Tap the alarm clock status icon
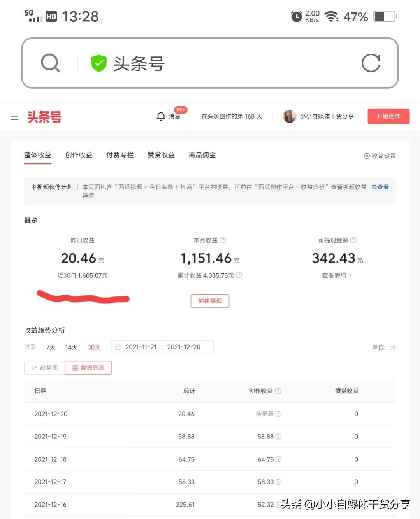The height and width of the screenshot is (519, 420). 297,17
